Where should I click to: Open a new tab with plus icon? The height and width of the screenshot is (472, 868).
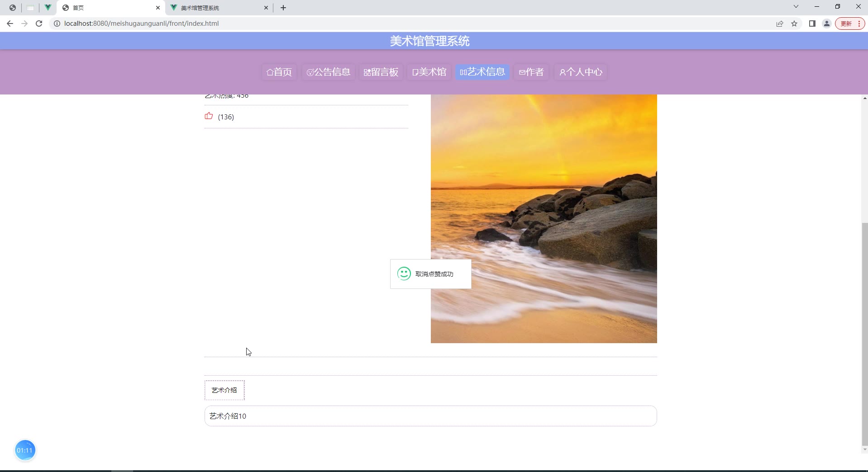point(283,8)
